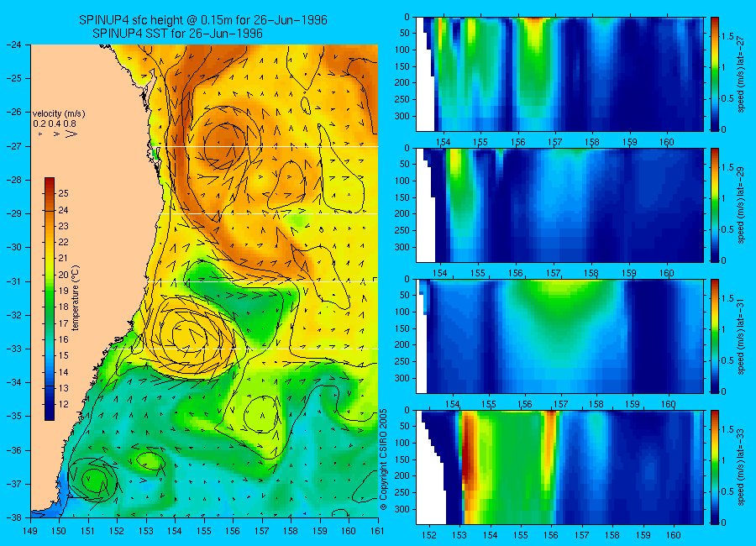
Task: Select the "temperature (°C)" colorbar label
Action: 76,297
